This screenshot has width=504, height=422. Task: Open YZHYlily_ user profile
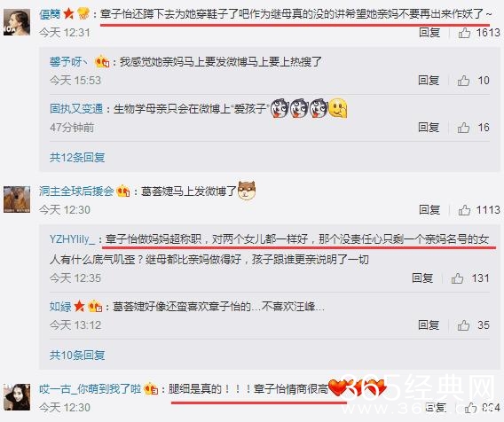coord(73,239)
